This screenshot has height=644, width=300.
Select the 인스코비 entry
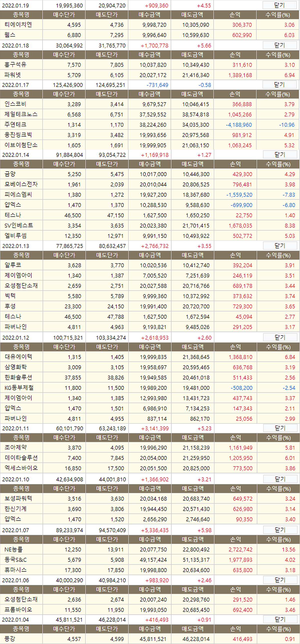click(x=15, y=104)
